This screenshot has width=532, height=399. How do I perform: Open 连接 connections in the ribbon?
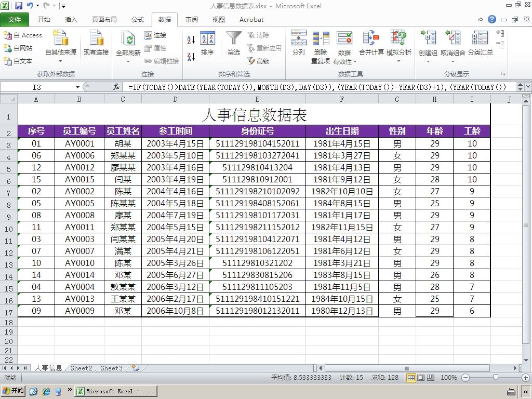tap(155, 35)
